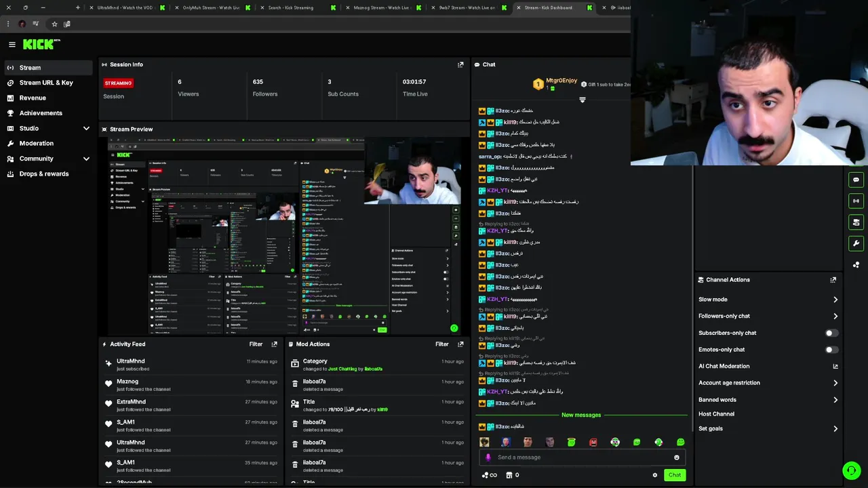Open chat settings gear icon

point(654,475)
